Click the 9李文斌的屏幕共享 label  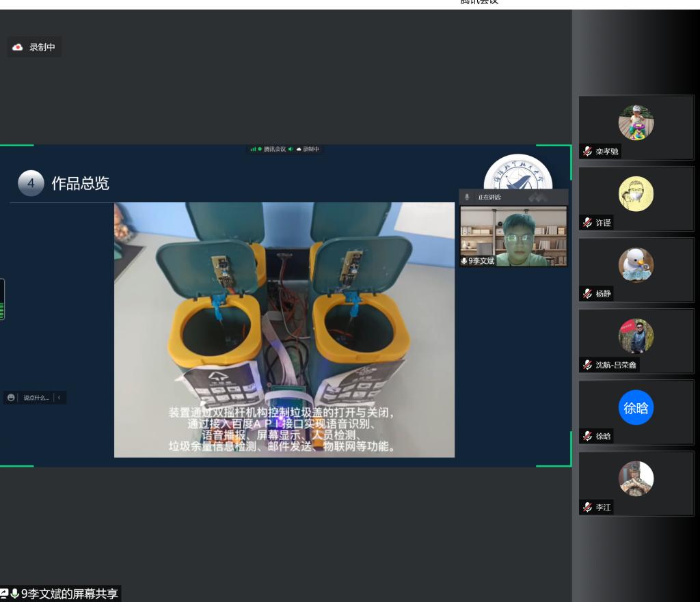[x=70, y=594]
